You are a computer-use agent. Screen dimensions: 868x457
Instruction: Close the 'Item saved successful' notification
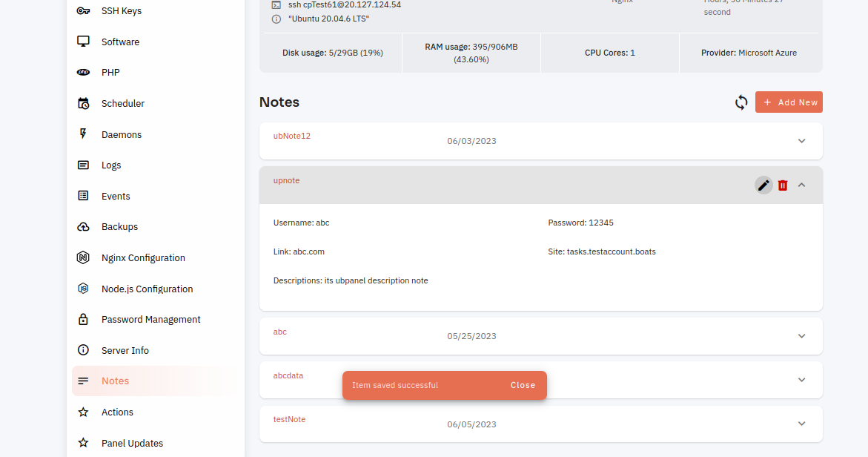pyautogui.click(x=523, y=385)
